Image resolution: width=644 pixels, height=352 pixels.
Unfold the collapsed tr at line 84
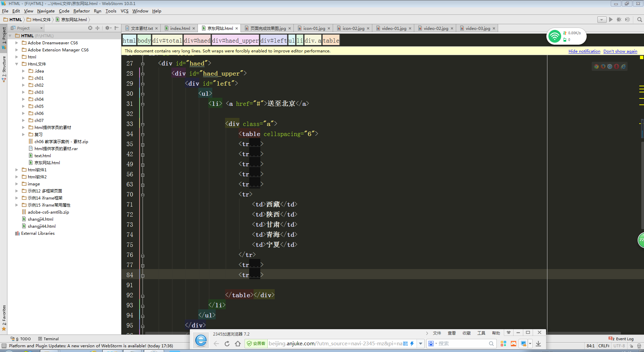coord(143,276)
